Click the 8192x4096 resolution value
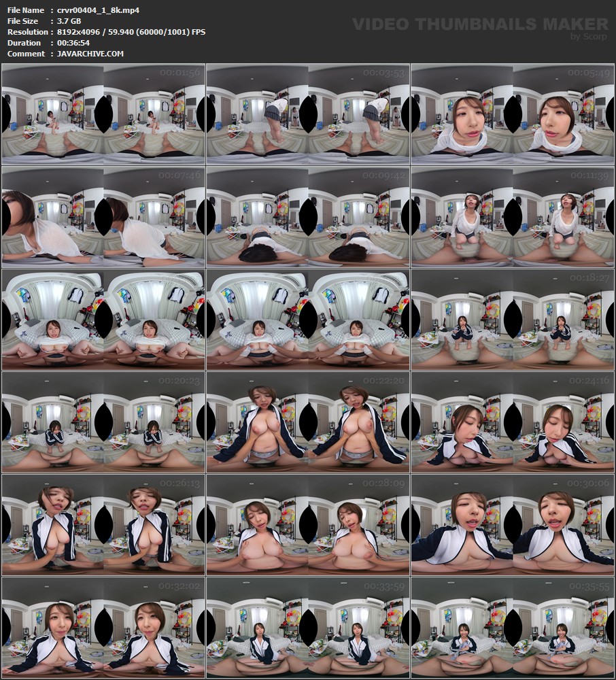Viewport: 616px width, 680px height. 78,32
